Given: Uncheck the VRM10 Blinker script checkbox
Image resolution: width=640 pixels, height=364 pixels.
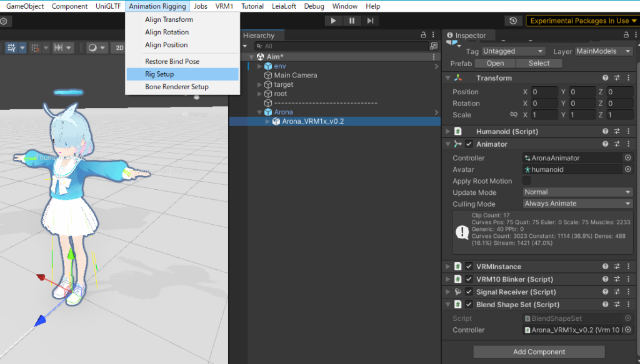Looking at the screenshot, I should tap(469, 279).
